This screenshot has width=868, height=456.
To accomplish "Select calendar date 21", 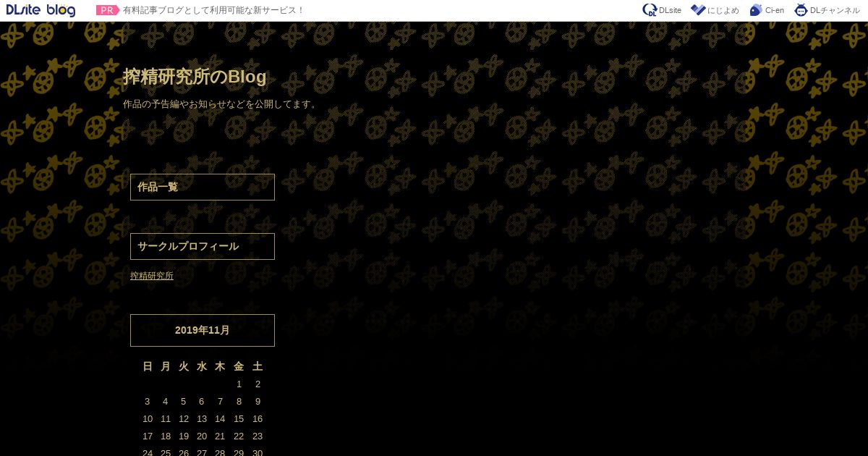I will coord(220,436).
